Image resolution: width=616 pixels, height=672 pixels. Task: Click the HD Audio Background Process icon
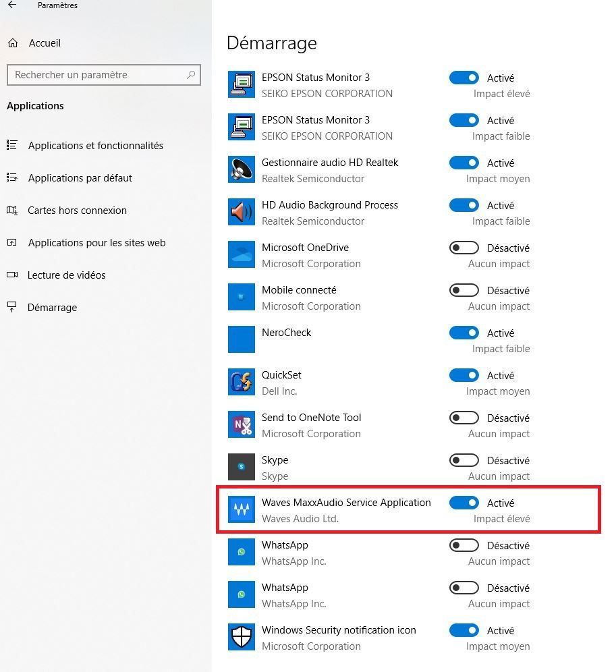(x=242, y=212)
